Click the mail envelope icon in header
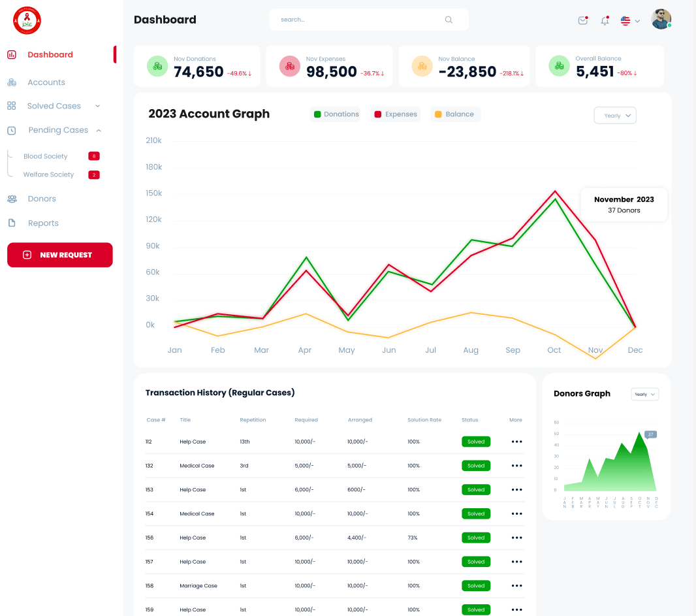This screenshot has height=616, width=696. click(x=582, y=20)
